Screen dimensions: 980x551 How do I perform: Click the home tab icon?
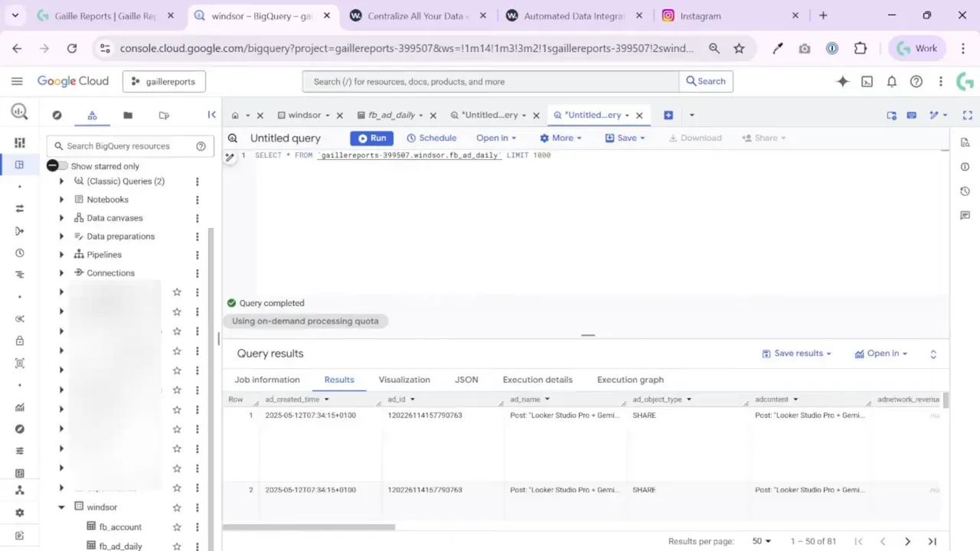[x=235, y=115]
